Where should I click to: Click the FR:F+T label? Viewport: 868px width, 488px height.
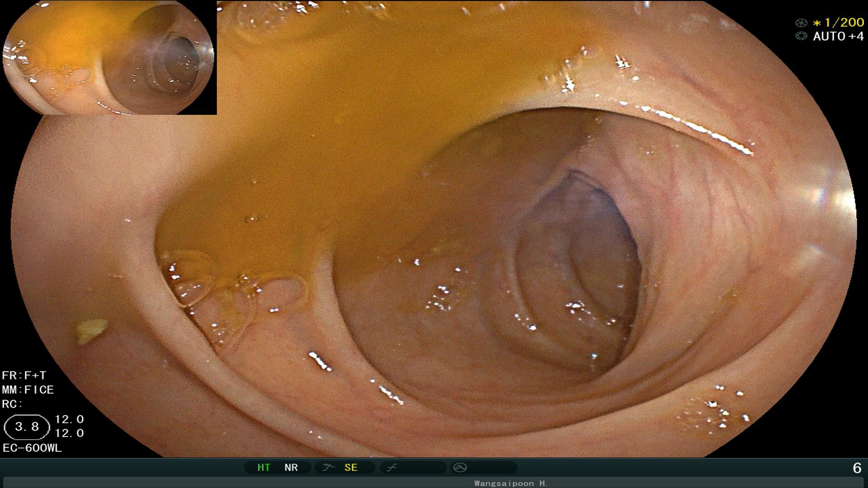tap(24, 375)
